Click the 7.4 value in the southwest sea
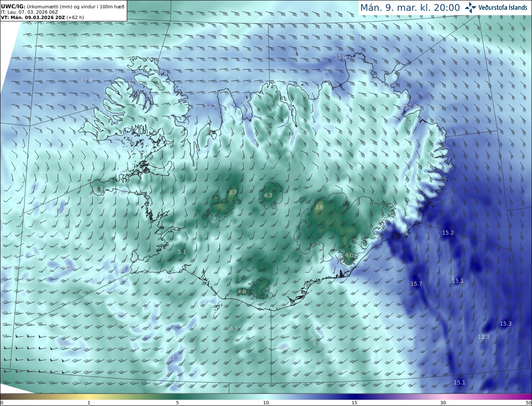Viewport: 532px width, 406px height. pyautogui.click(x=78, y=293)
